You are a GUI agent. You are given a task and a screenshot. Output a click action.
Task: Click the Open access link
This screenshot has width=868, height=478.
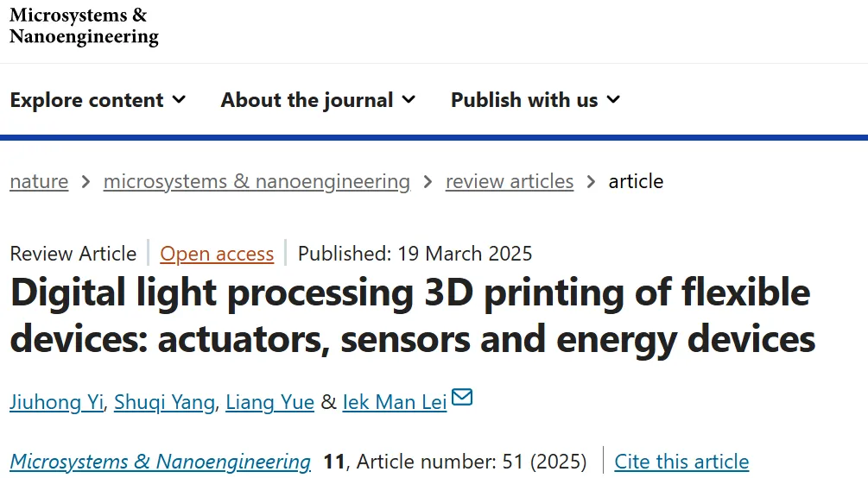tap(217, 254)
